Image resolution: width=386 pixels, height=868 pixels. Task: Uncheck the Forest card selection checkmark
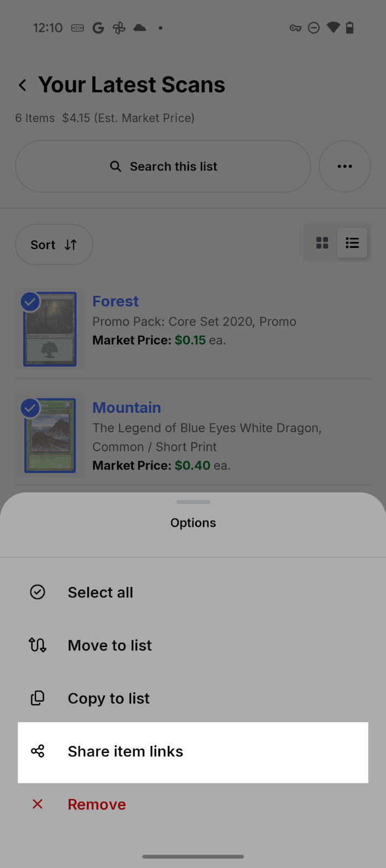[30, 302]
